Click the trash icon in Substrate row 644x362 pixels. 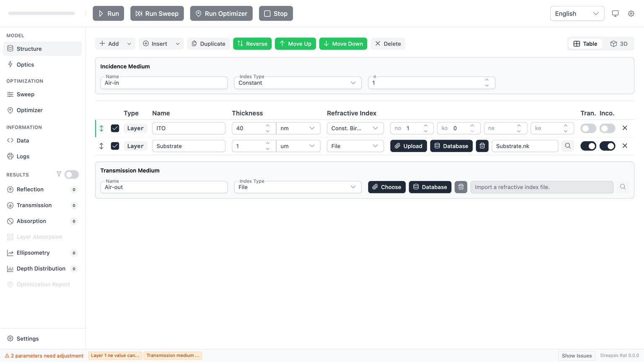(x=482, y=146)
